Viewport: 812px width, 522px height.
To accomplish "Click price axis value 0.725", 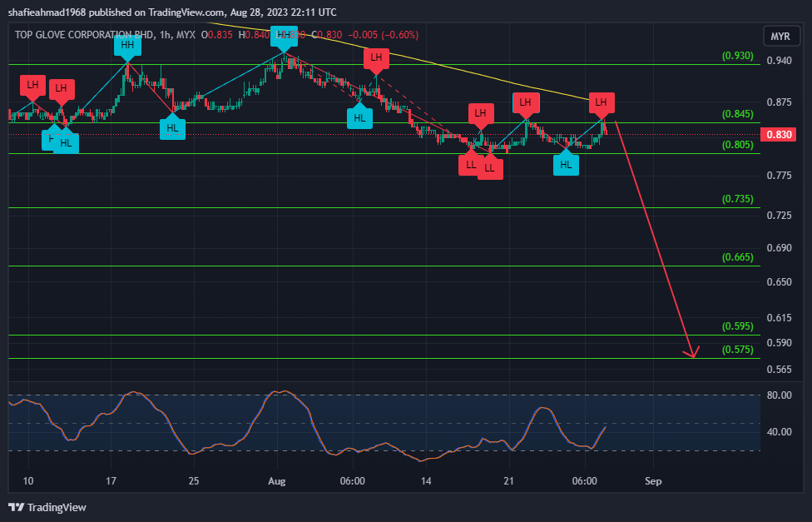I will pos(779,215).
